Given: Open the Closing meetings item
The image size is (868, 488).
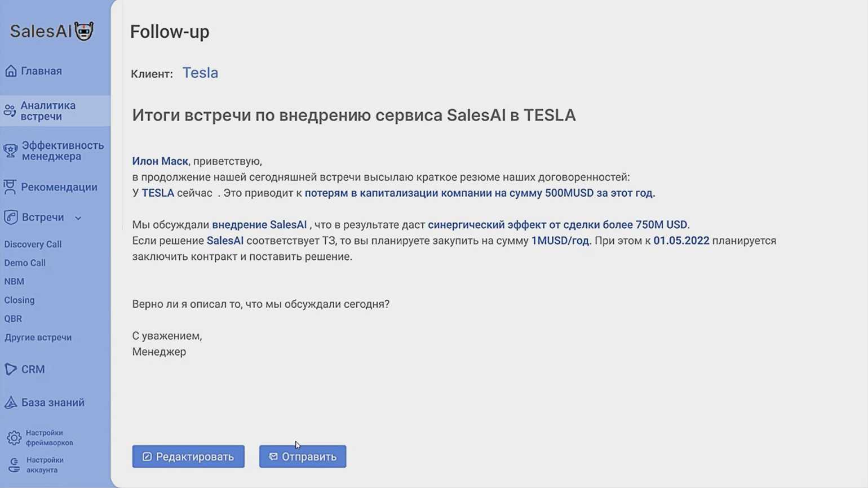Looking at the screenshot, I should click(x=19, y=300).
